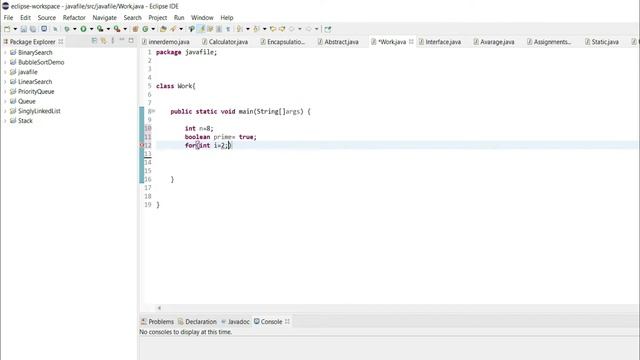This screenshot has width=640, height=360.
Task: Open the External Tools dropdown arrow
Action: (x=125, y=29)
